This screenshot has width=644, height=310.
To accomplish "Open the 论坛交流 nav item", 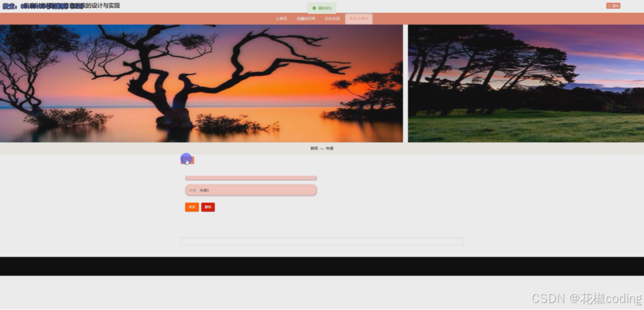I will [332, 19].
